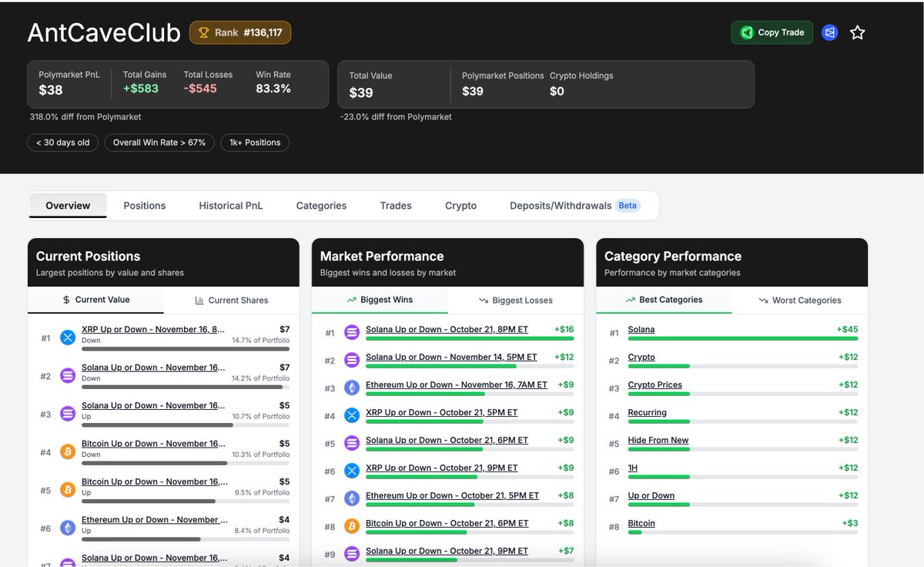Click the star favorite icon
The width and height of the screenshot is (924, 567).
click(x=857, y=32)
